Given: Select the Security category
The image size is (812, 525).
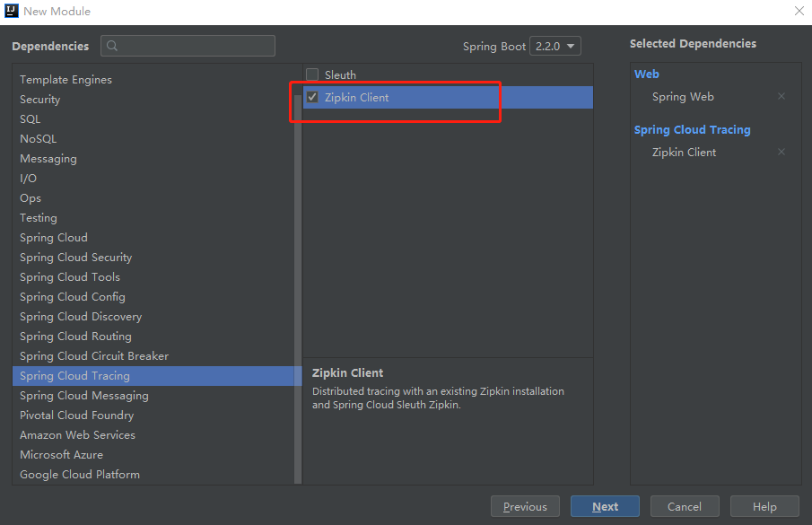Looking at the screenshot, I should tap(40, 100).
